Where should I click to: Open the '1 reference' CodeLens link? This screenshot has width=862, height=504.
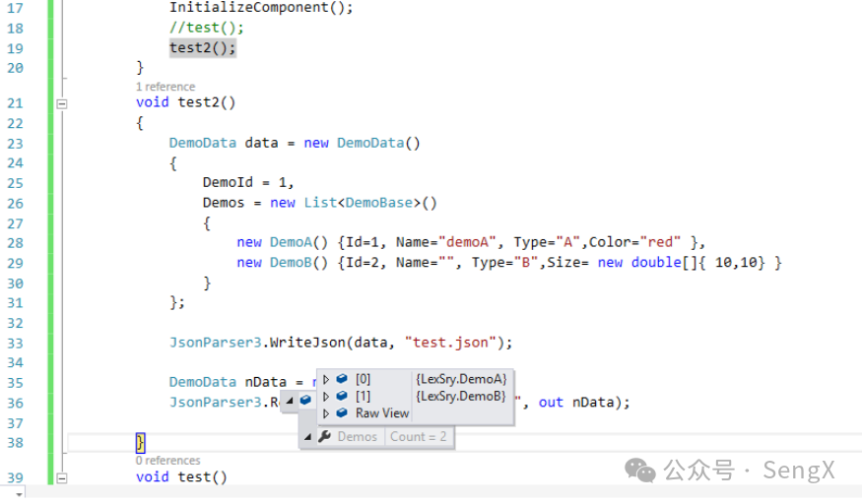coord(166,87)
